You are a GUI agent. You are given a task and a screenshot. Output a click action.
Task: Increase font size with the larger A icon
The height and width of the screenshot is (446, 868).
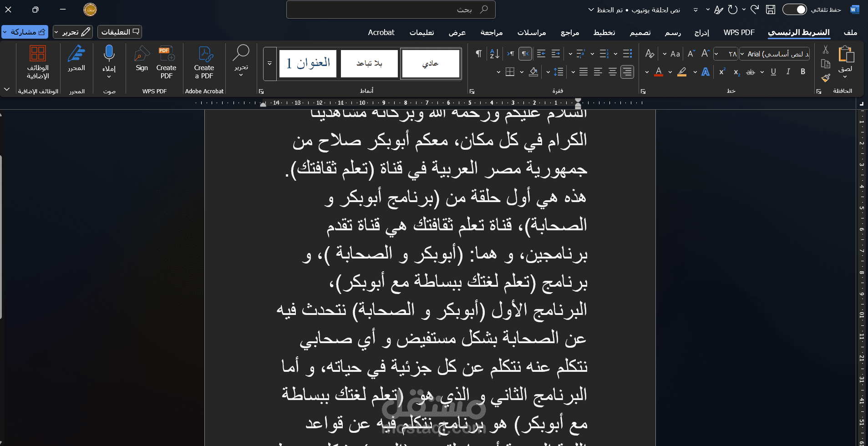[x=706, y=54]
